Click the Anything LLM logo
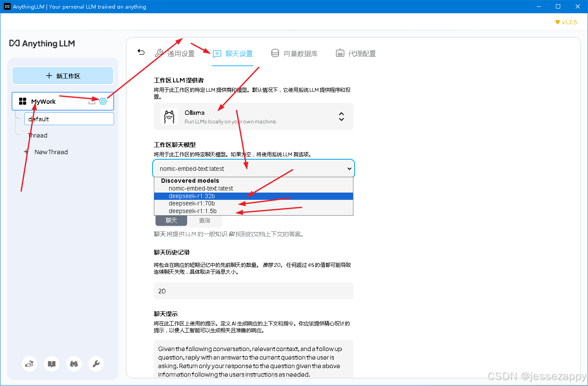This screenshot has width=588, height=386. 42,44
